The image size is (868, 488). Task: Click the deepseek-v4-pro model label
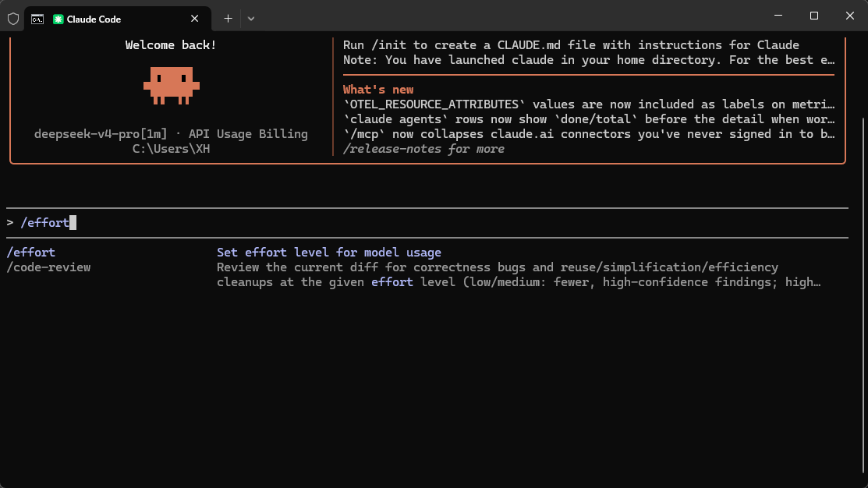(x=100, y=134)
